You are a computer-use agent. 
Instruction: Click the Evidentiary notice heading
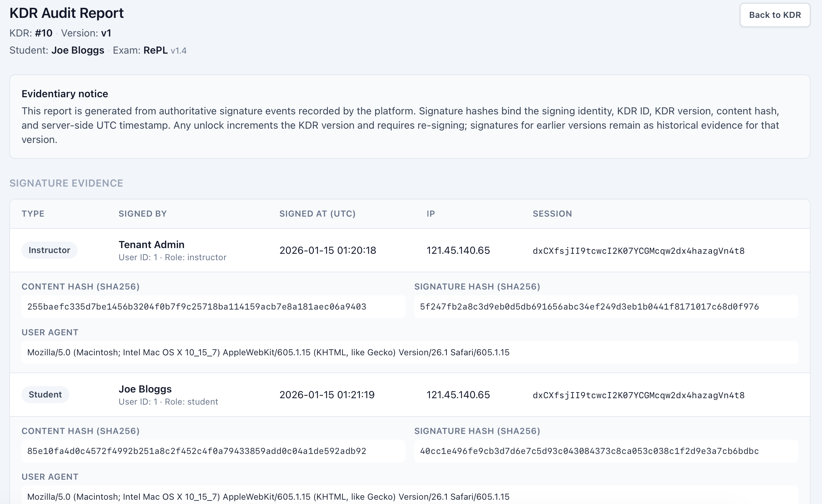point(65,94)
